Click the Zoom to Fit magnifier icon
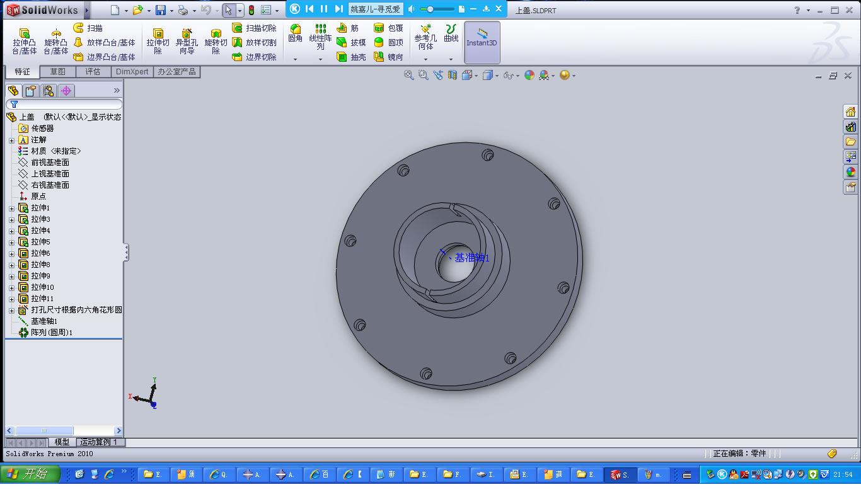The width and height of the screenshot is (861, 504). pyautogui.click(x=409, y=75)
